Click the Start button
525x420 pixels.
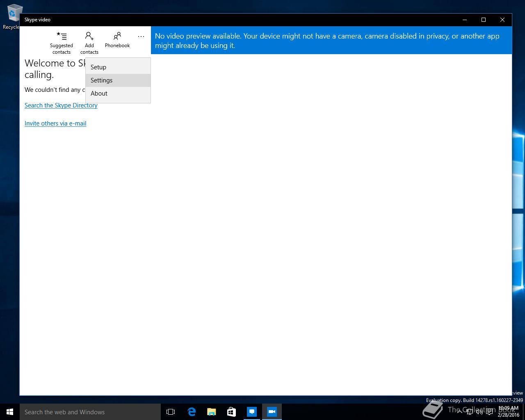(10, 412)
